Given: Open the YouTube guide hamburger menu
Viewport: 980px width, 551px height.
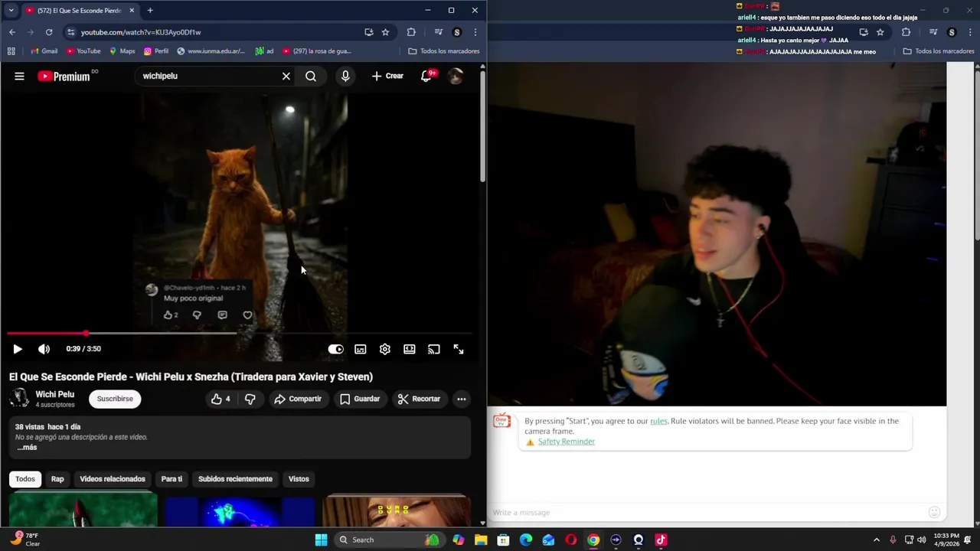Looking at the screenshot, I should click(x=19, y=76).
